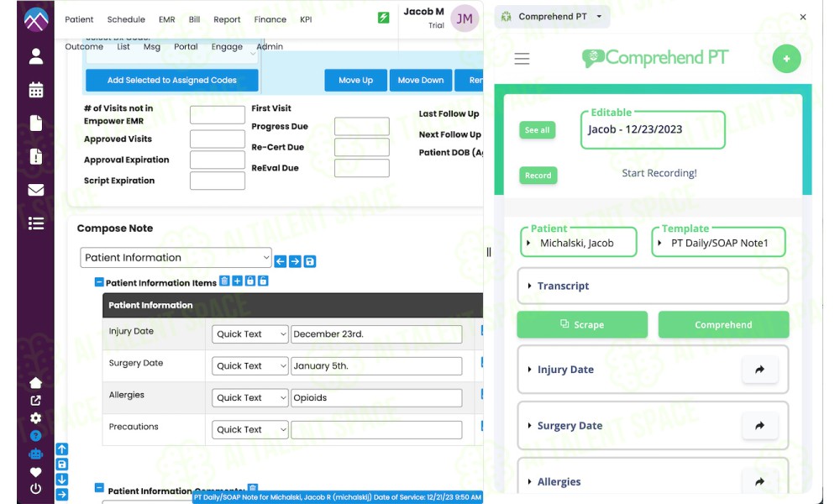The width and height of the screenshot is (840, 504).
Task: Save note using disk icon beside section dropdown
Action: pyautogui.click(x=310, y=261)
